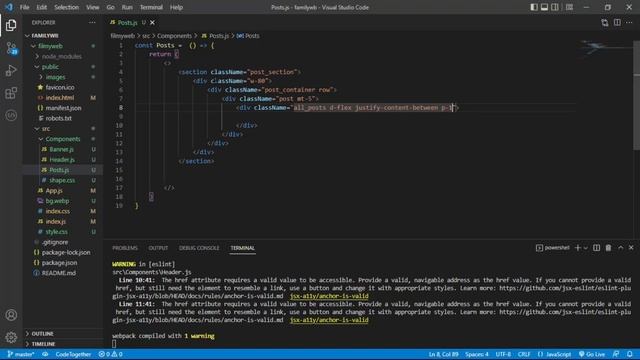The height and width of the screenshot is (360, 640).
Task: Start Go Live server from status bar
Action: click(x=592, y=354)
